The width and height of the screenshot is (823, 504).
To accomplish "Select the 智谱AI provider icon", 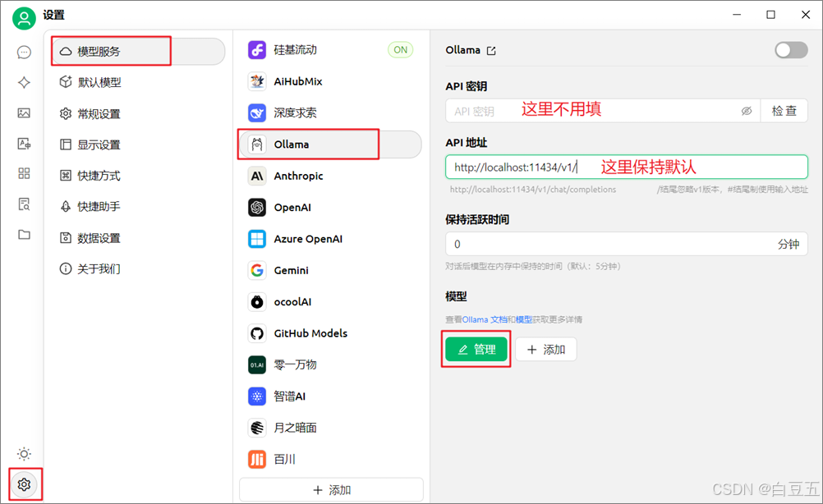I will click(256, 396).
